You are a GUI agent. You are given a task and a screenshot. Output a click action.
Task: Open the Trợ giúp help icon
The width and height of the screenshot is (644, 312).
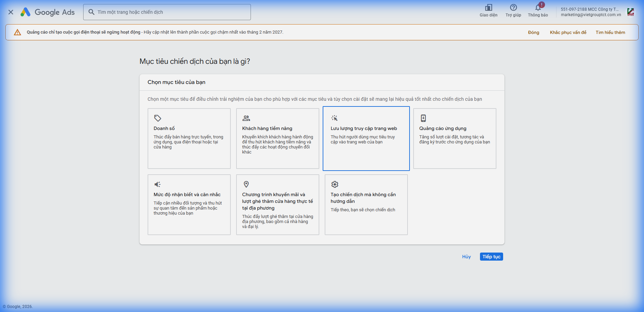tap(513, 8)
